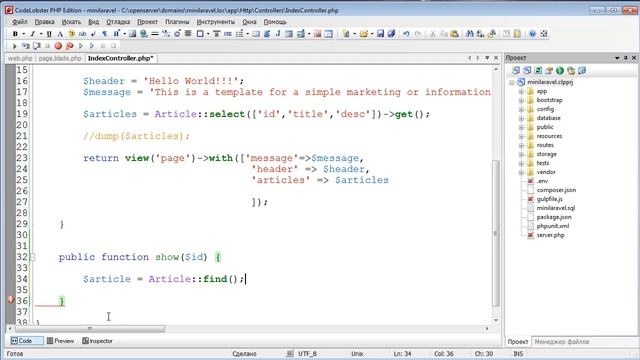This screenshot has width=640, height=360.
Task: Expand the config folder node
Action: coord(521,109)
